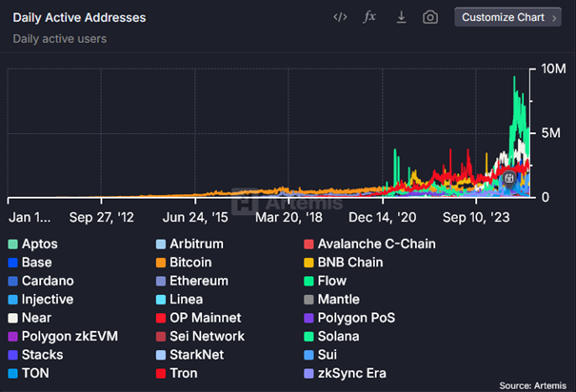The height and width of the screenshot is (392, 576).
Task: Toggle the Aptos series in the legend
Action: coord(32,245)
